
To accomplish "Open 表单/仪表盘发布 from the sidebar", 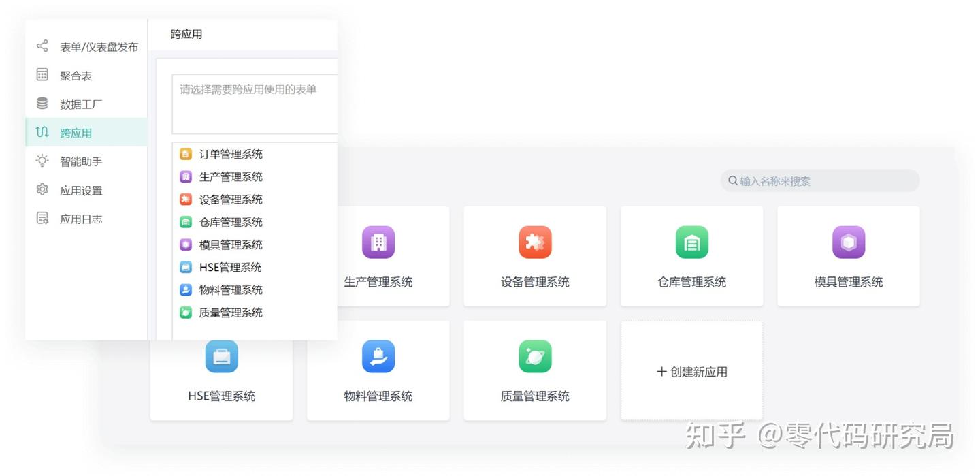I will 98,47.
